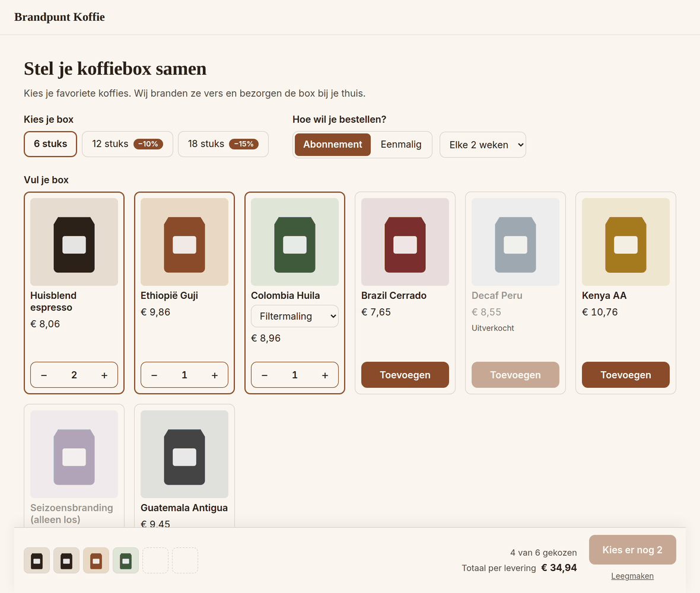The width and height of the screenshot is (700, 593).
Task: Click the Ethiopië Guji bag in box tray
Action: (x=96, y=560)
